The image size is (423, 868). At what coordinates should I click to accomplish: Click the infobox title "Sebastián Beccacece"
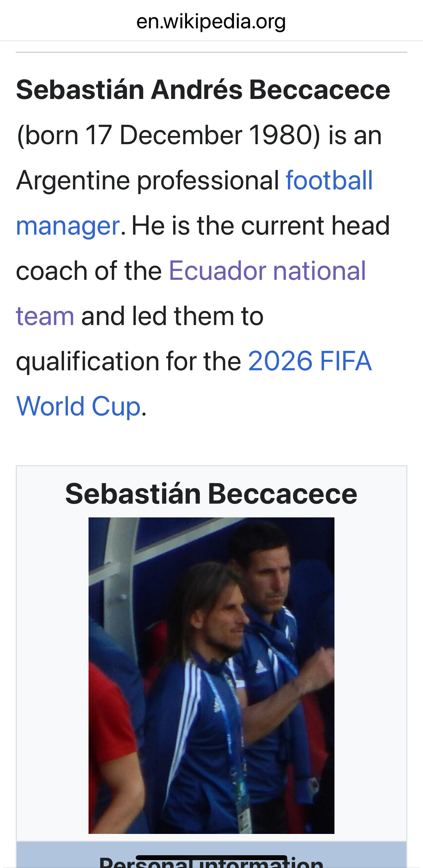coord(211,494)
